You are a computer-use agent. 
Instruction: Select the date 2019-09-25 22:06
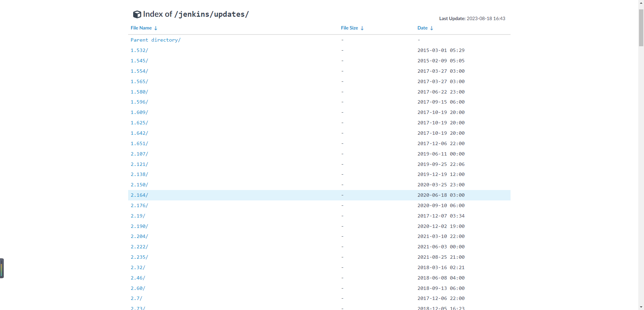(x=441, y=164)
